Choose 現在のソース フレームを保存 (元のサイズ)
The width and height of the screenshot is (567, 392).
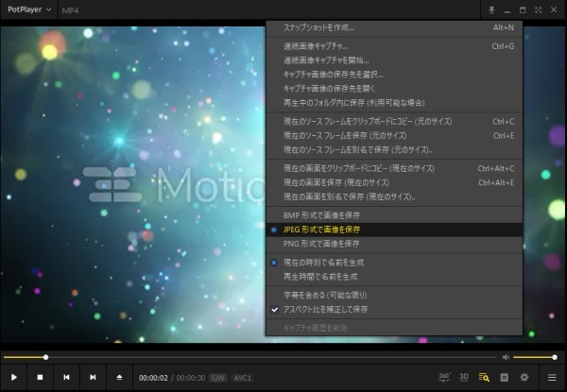tap(394, 135)
